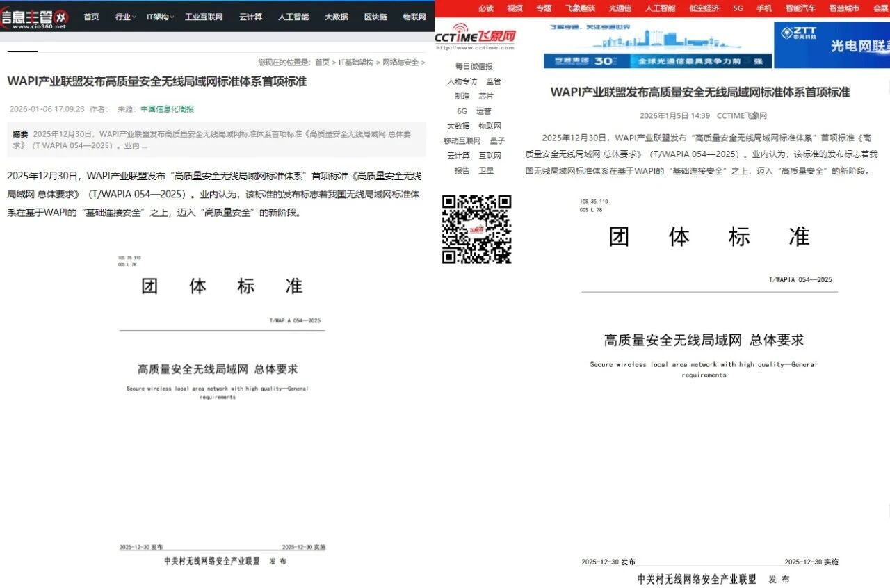Open 人工智能 in cio360 dark nav bar

(293, 17)
